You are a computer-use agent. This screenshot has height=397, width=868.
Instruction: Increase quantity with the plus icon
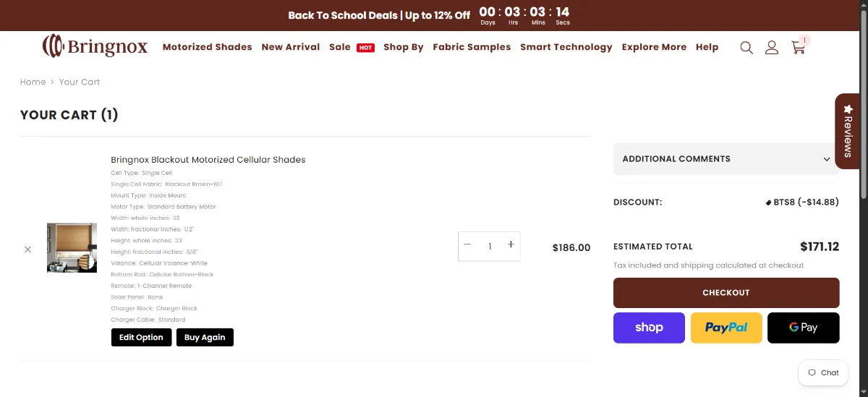(511, 245)
